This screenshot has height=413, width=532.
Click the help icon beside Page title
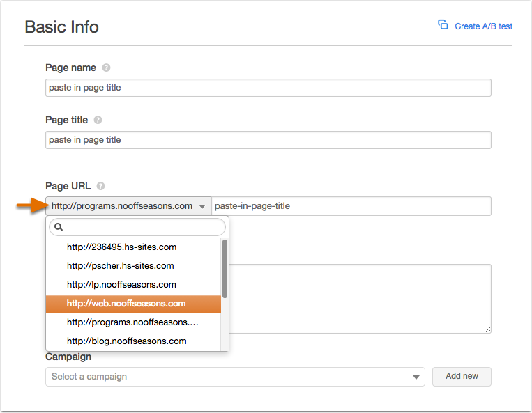98,120
